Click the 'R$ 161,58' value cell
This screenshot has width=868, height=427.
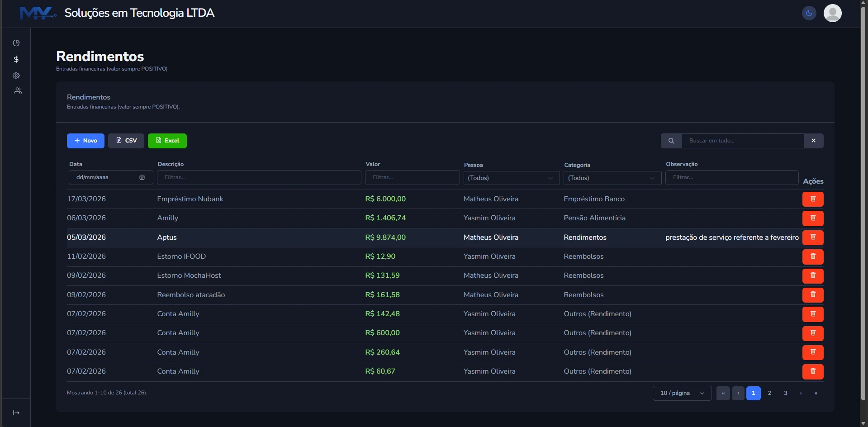(382, 295)
